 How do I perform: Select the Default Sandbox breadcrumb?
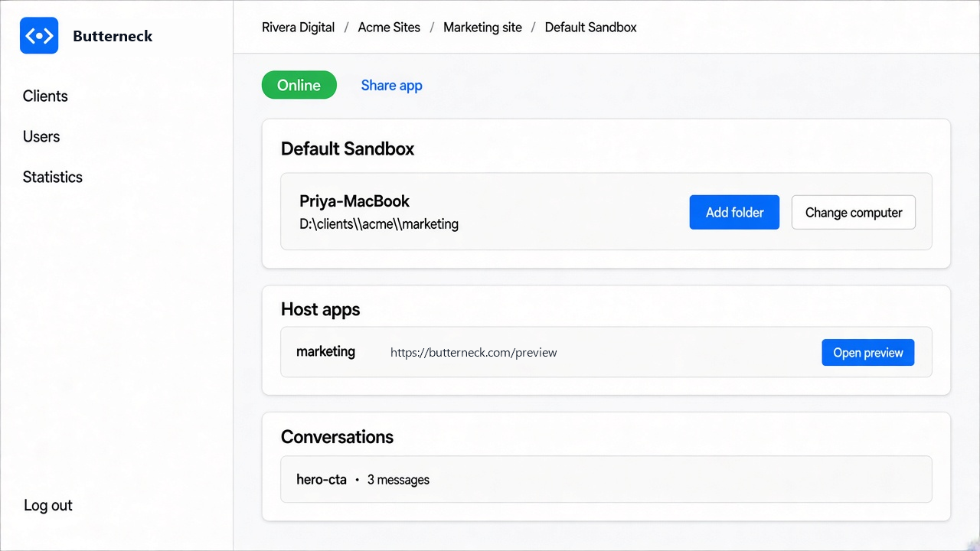pos(590,28)
